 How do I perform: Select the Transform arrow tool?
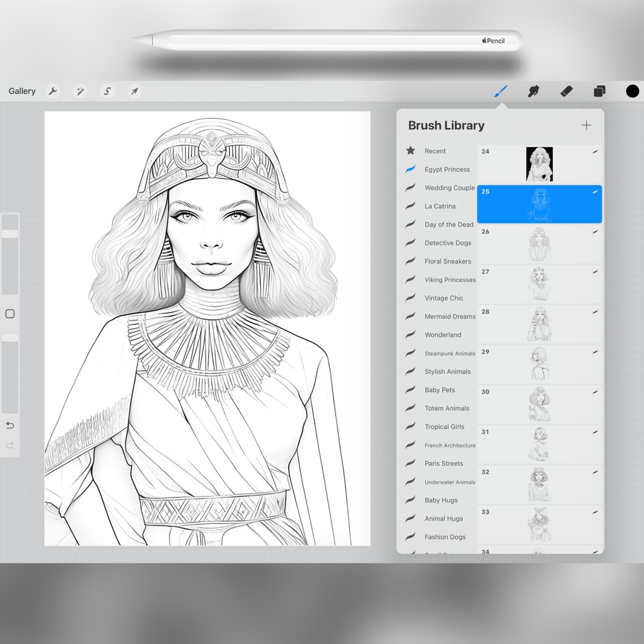(134, 91)
